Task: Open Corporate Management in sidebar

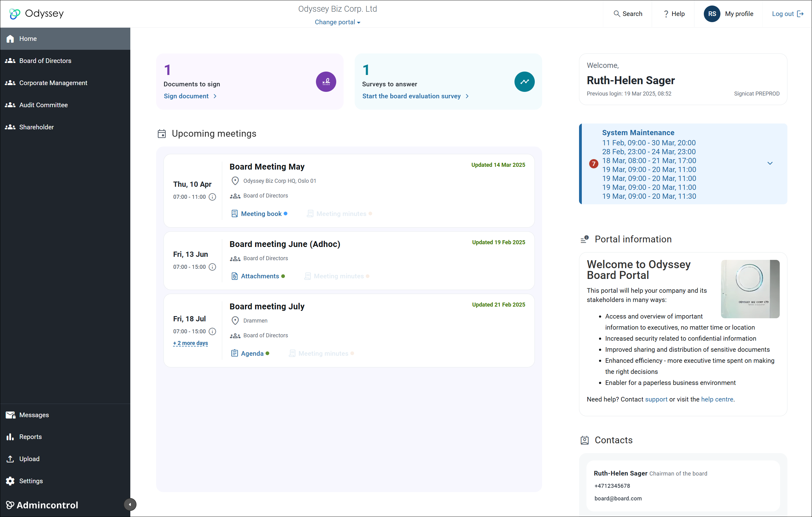Action: 65,83
